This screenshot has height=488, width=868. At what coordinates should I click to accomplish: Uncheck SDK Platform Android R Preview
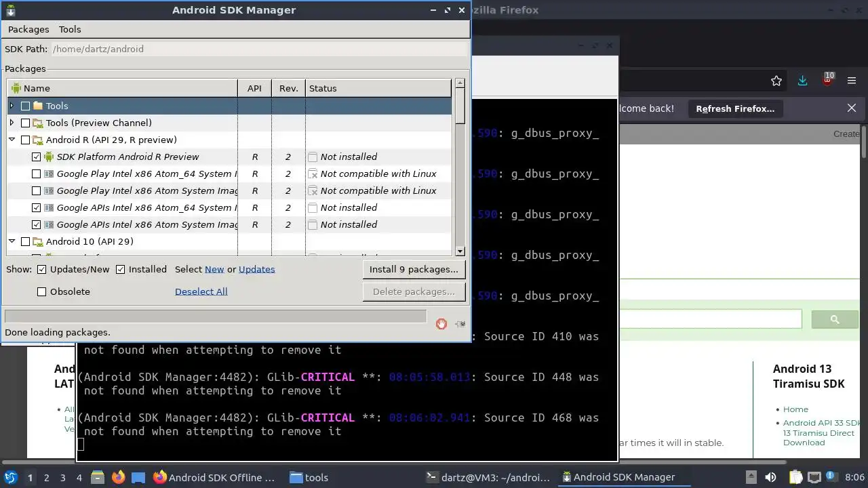pyautogui.click(x=37, y=157)
